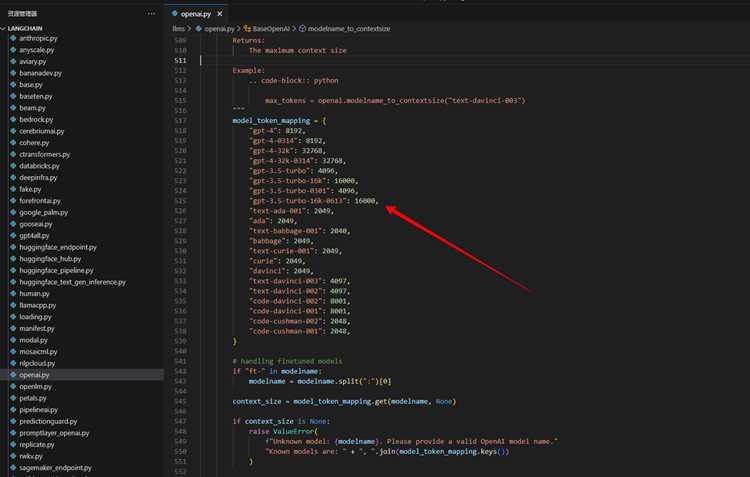
Task: Open huggingface_text_gen_inference.py file
Action: [x=72, y=282]
